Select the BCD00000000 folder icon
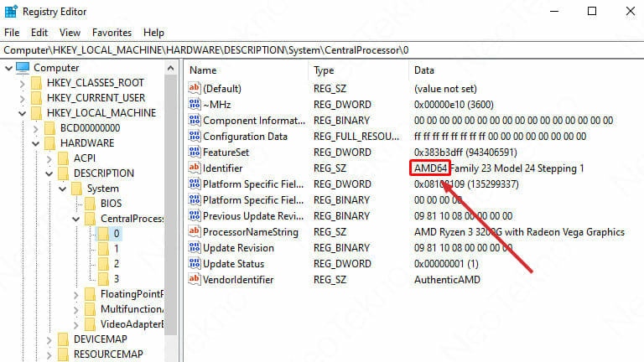 [x=50, y=128]
